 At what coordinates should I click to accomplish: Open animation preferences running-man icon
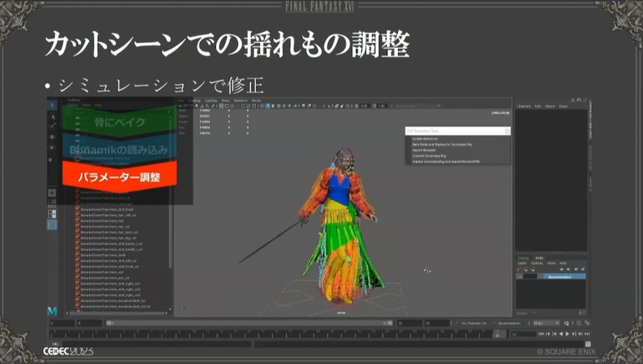tap(587, 323)
